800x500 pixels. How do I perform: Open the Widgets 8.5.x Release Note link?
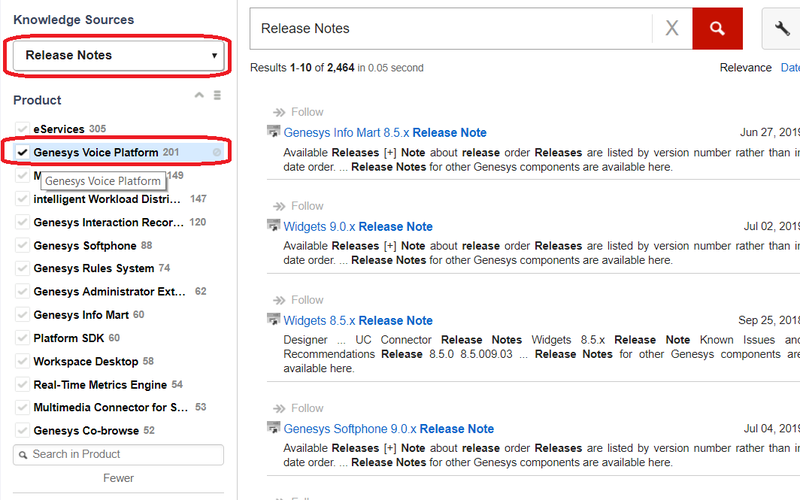click(358, 320)
